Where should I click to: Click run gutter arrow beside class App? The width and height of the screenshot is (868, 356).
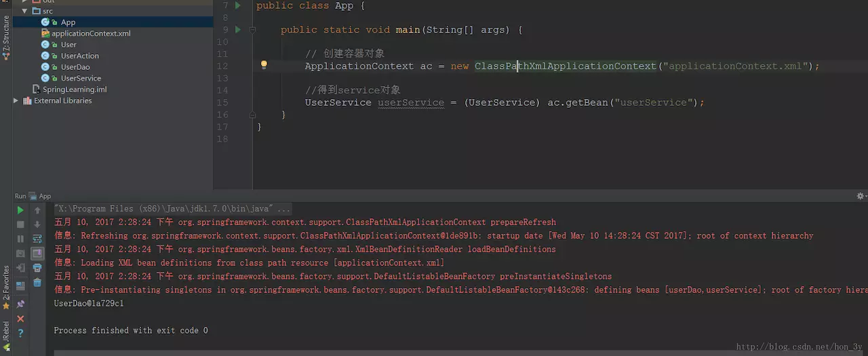coord(237,5)
